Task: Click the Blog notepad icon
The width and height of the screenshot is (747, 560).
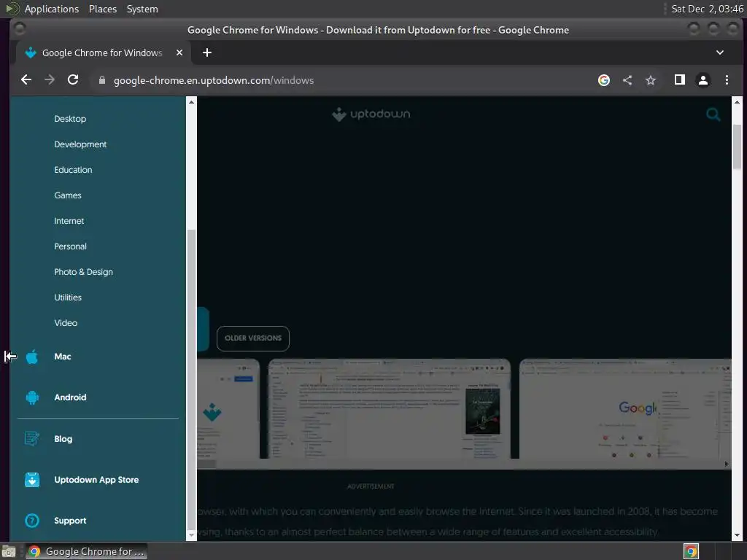Action: 32,438
